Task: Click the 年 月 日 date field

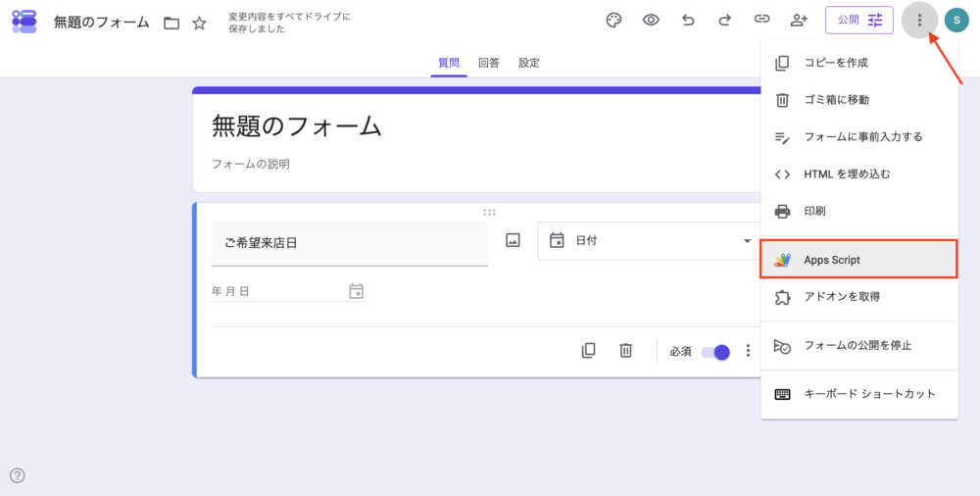Action: coord(287,291)
